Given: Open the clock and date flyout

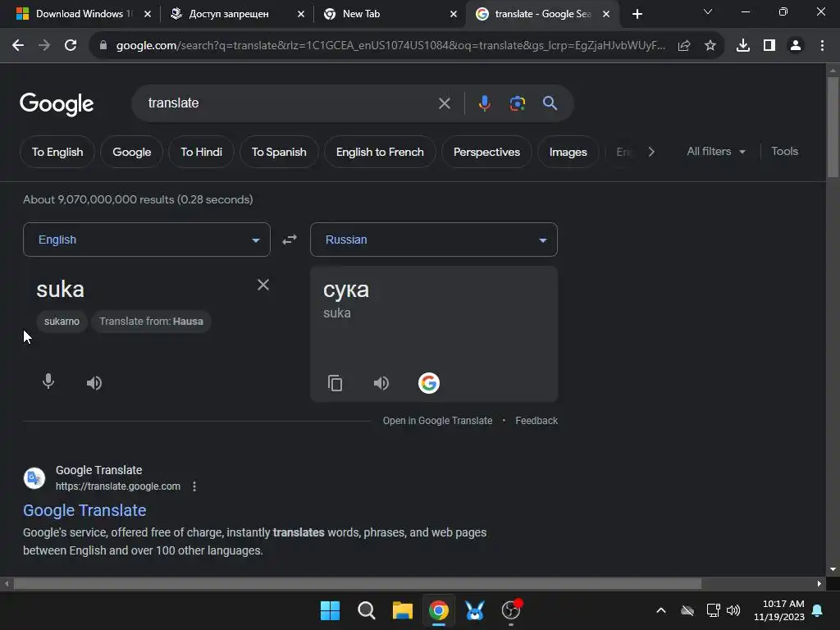Looking at the screenshot, I should click(779, 610).
